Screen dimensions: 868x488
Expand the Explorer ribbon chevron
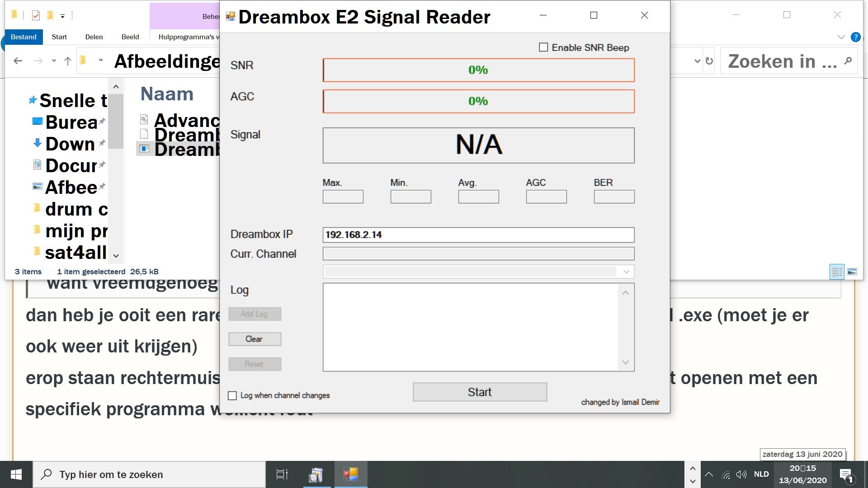point(841,37)
